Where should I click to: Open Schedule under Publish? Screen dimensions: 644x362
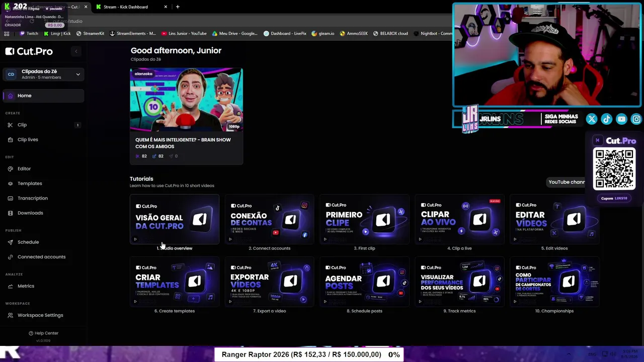[x=44, y=242]
